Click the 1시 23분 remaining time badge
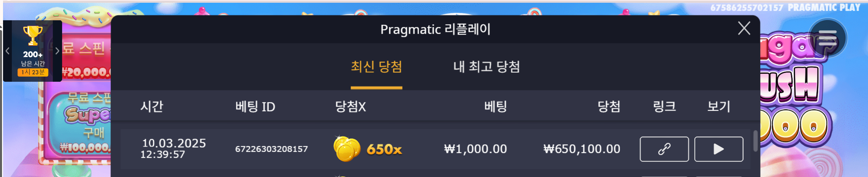 (33, 72)
